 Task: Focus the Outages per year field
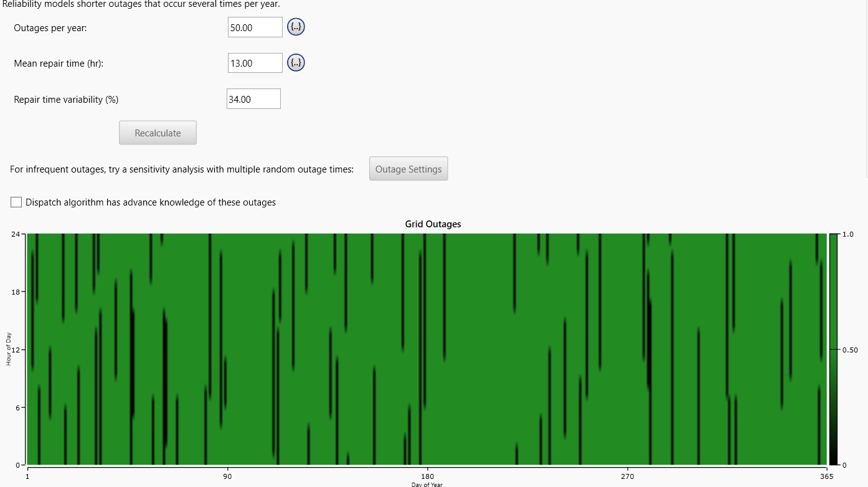click(255, 27)
